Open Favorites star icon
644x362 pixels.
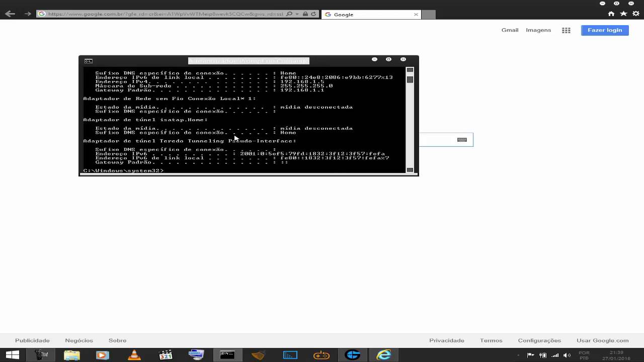pos(623,14)
